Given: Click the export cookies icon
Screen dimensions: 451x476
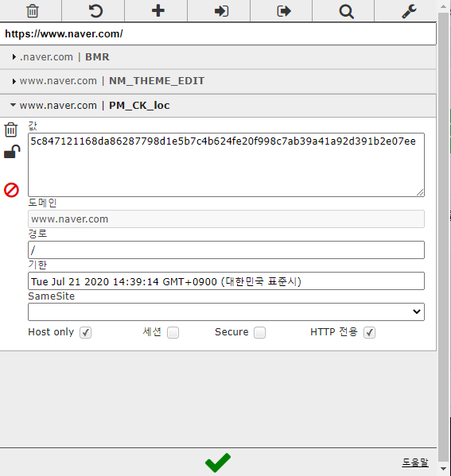Looking at the screenshot, I should click(x=284, y=11).
